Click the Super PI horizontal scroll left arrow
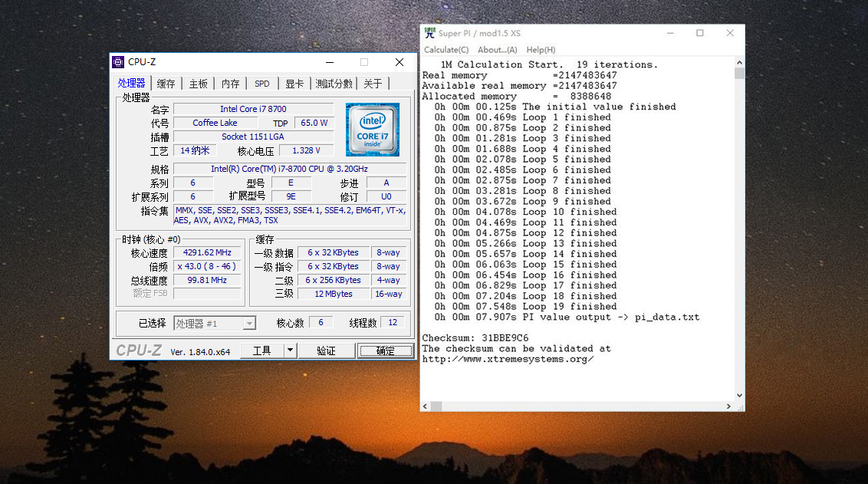Viewport: 868px width, 484px height. click(425, 407)
